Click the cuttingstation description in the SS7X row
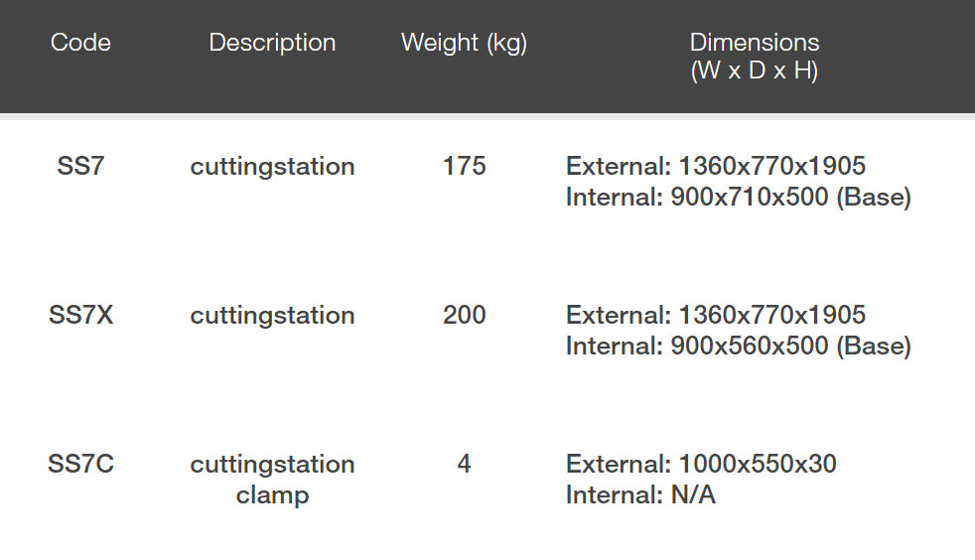Viewport: 975px width, 560px height. 272,315
